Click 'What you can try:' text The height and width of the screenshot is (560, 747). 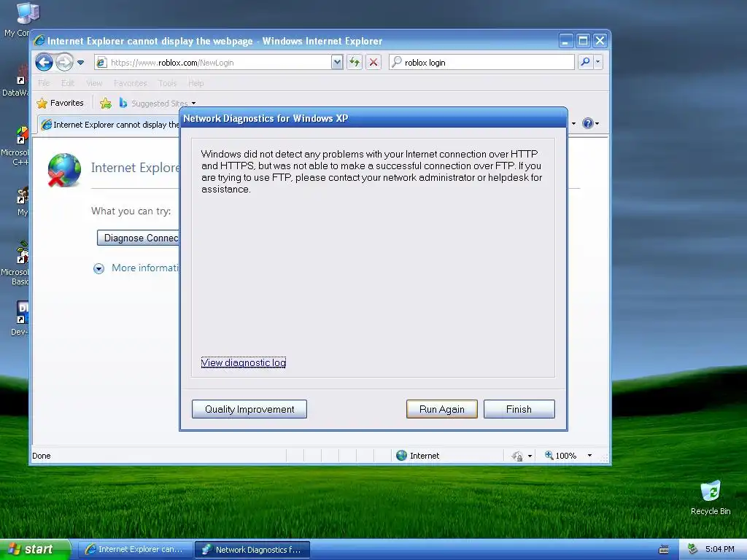(131, 211)
